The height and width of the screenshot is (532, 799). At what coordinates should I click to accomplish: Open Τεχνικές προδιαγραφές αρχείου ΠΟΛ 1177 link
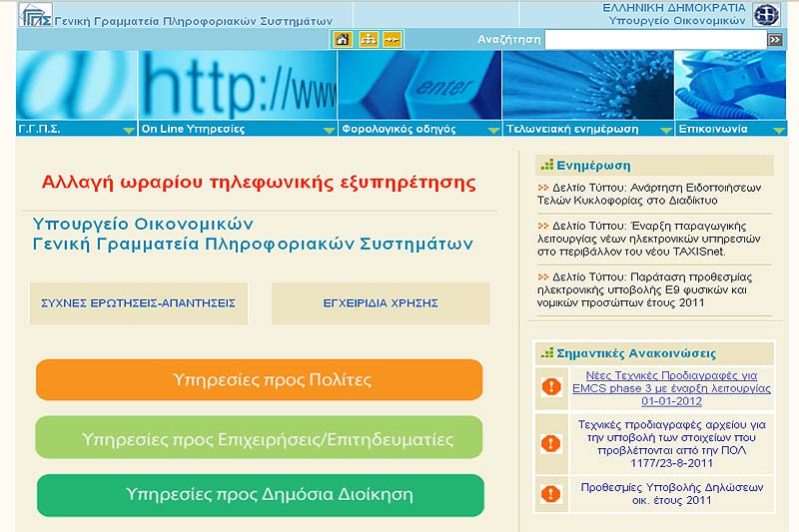pos(671,444)
